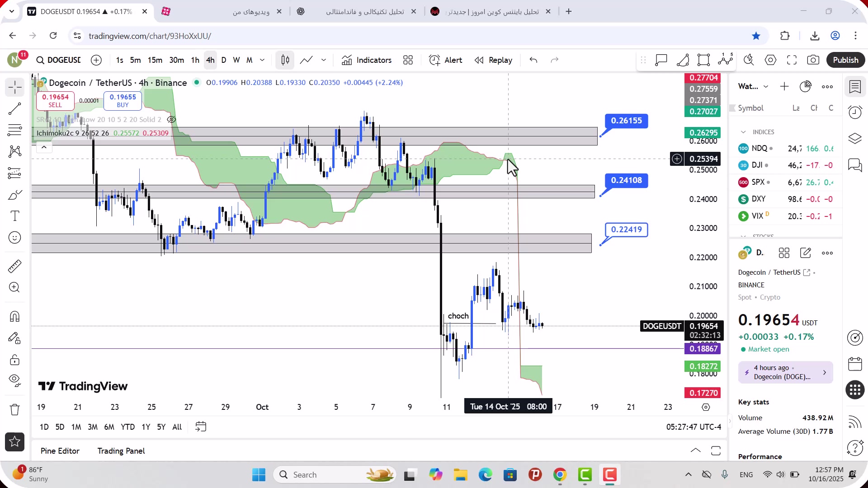Click the 0.26155 price label

coord(626,121)
